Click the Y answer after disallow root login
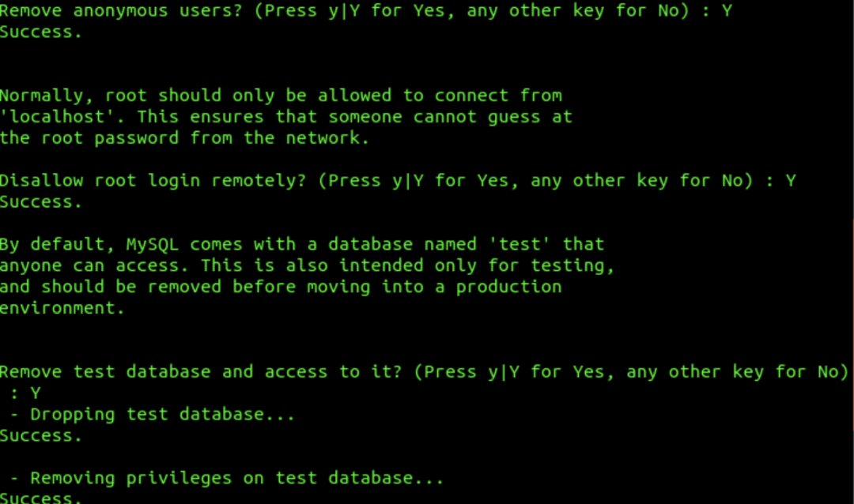This screenshot has height=504, width=854. tap(791, 181)
